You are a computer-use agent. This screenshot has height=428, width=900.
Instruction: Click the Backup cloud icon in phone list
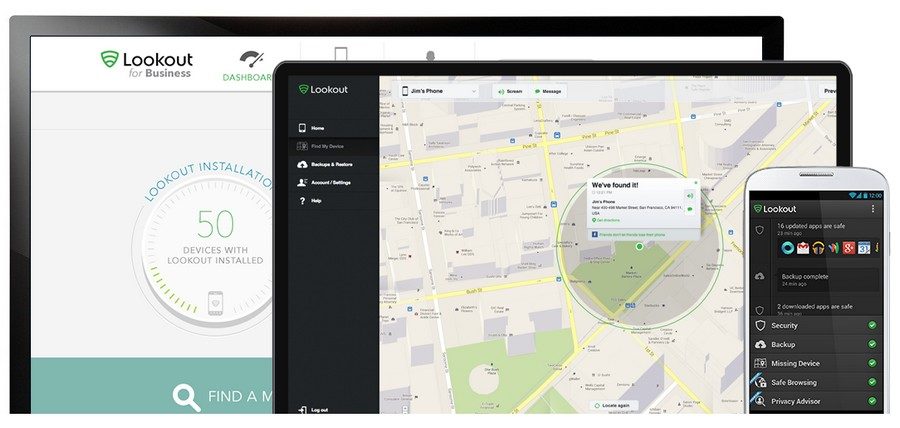click(761, 344)
